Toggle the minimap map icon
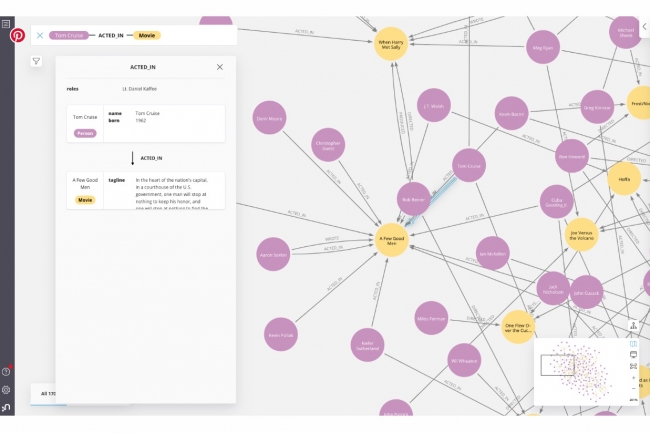The height and width of the screenshot is (433, 650). click(x=633, y=344)
